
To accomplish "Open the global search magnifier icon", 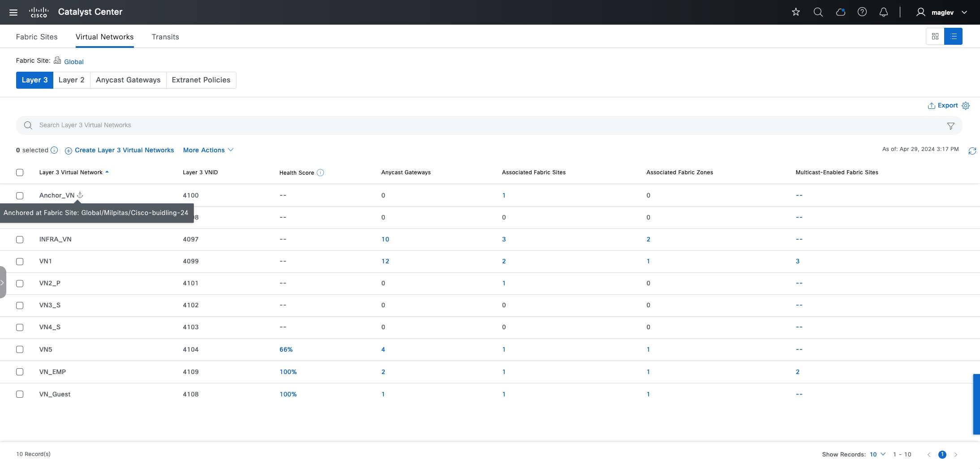I will [818, 12].
